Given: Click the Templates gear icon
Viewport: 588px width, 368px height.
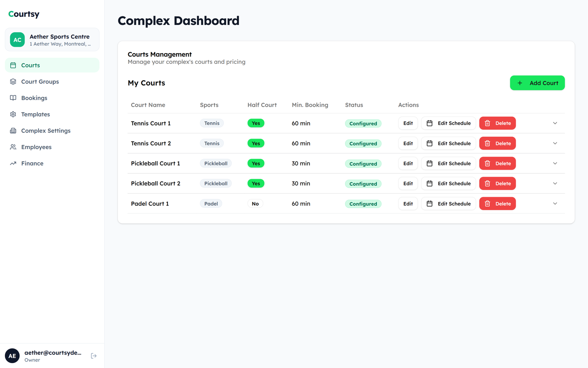Looking at the screenshot, I should pos(13,114).
